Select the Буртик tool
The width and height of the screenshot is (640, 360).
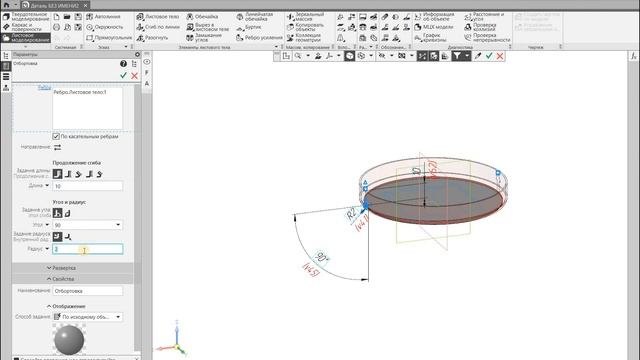coord(249,27)
